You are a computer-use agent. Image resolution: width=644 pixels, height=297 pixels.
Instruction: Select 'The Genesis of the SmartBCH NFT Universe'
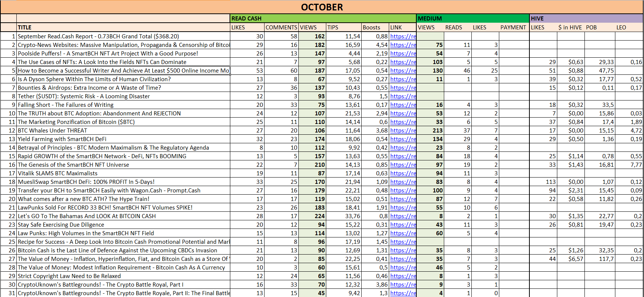point(123,165)
